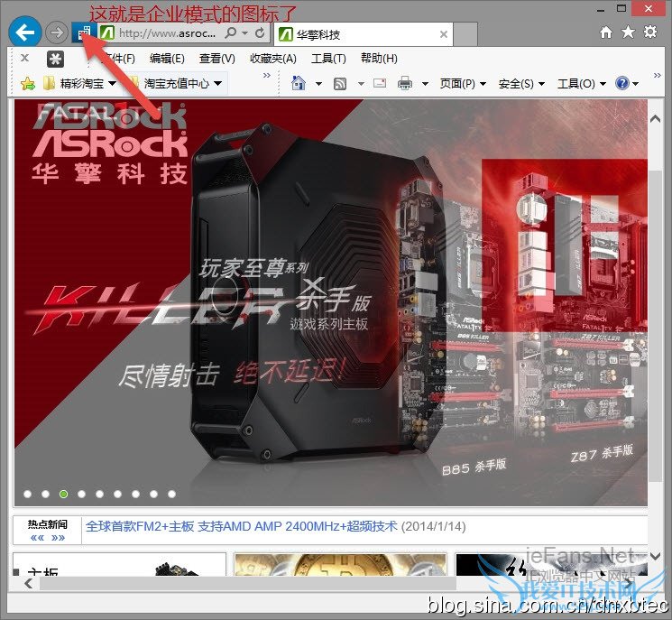Select the active green carousel dot
This screenshot has height=620, width=672.
(63, 494)
